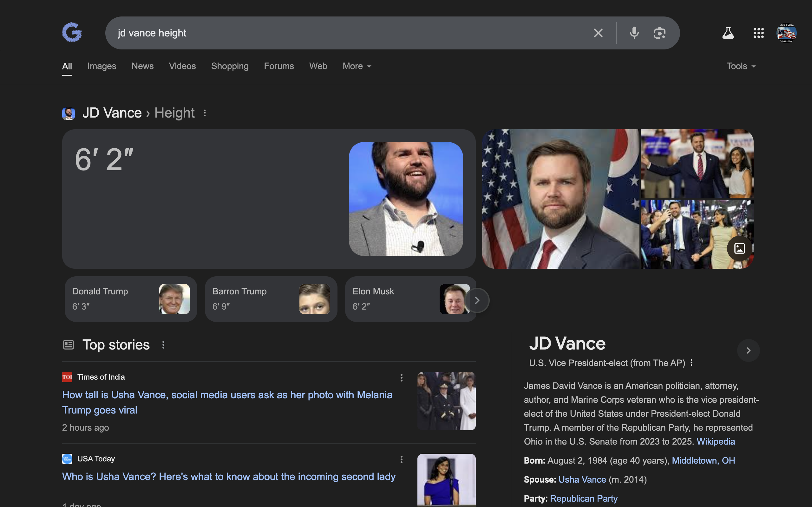The width and height of the screenshot is (812, 507).
Task: Open the Google apps grid
Action: [758, 33]
